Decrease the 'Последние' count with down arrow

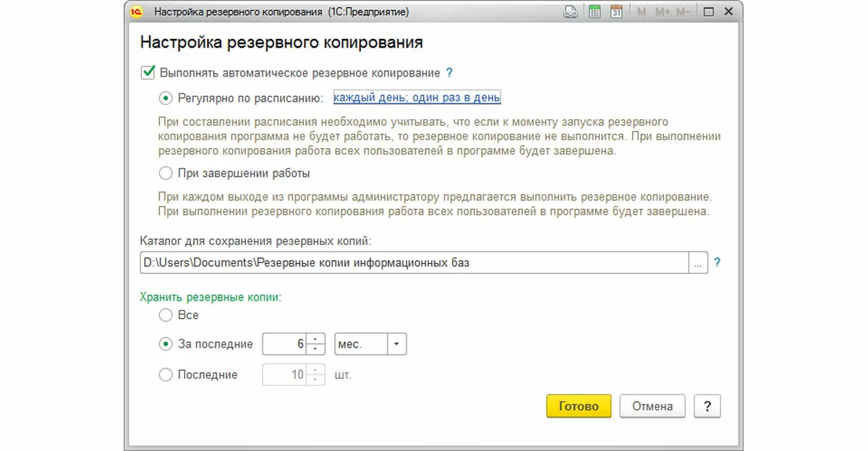pyautogui.click(x=315, y=380)
